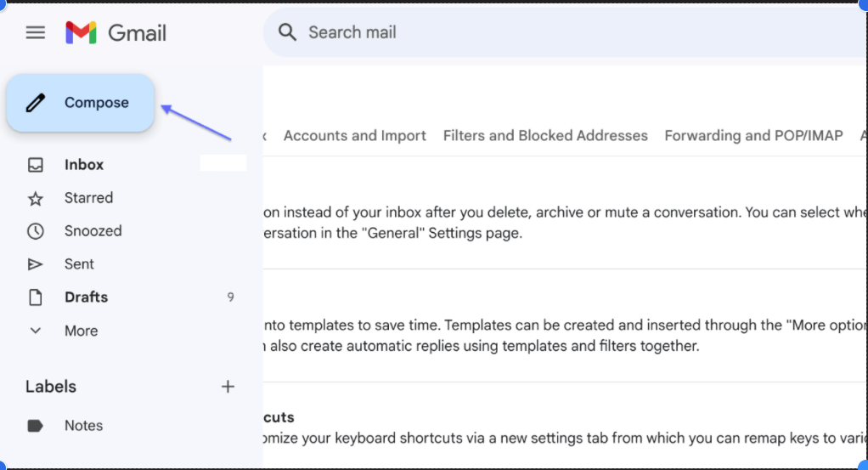Open Forwarding and POP/IMAP tab
The height and width of the screenshot is (470, 868).
753,136
